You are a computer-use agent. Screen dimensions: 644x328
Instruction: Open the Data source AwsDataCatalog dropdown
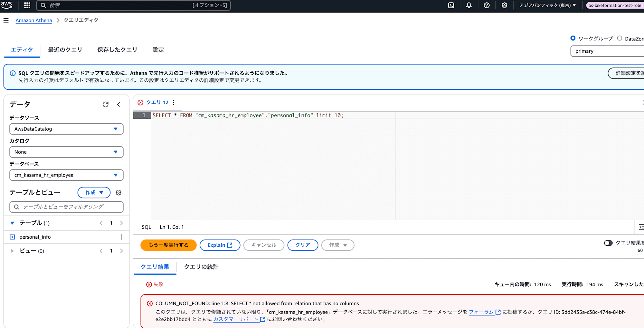click(66, 129)
